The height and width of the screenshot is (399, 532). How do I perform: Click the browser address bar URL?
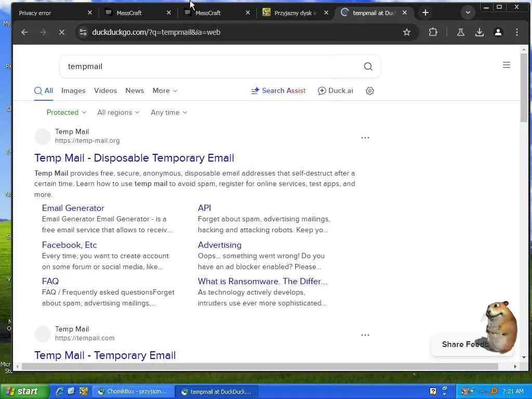(156, 32)
